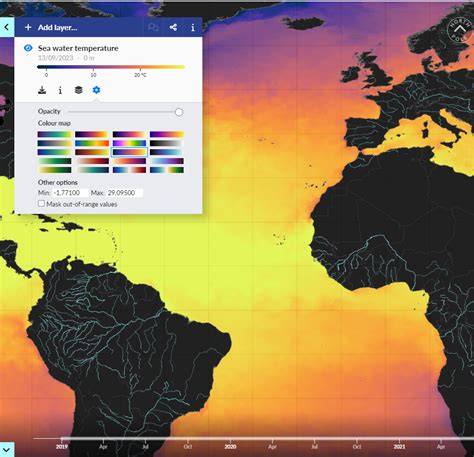Enable Mask out-of-range values checkbox
Viewport: 474px width, 457px height.
click(41, 203)
